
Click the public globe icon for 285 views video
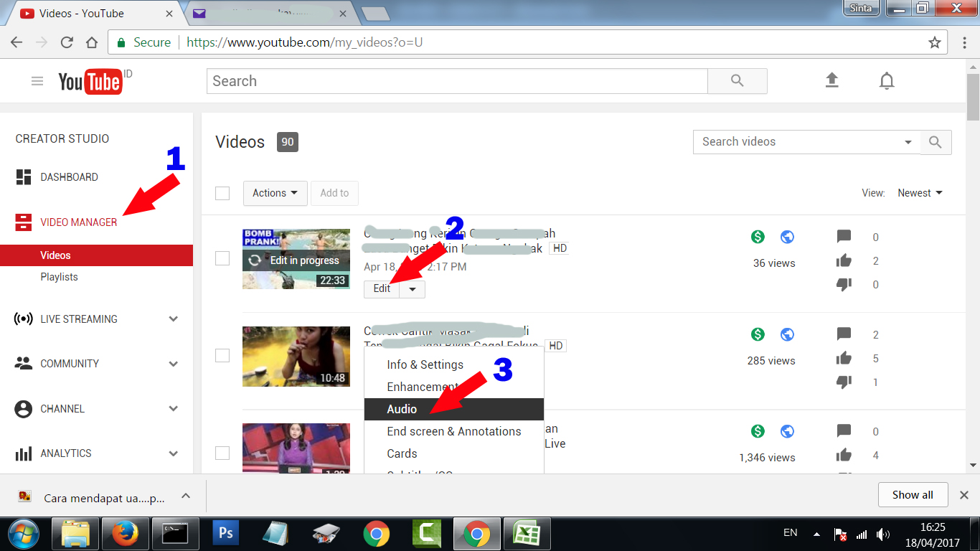tap(787, 334)
